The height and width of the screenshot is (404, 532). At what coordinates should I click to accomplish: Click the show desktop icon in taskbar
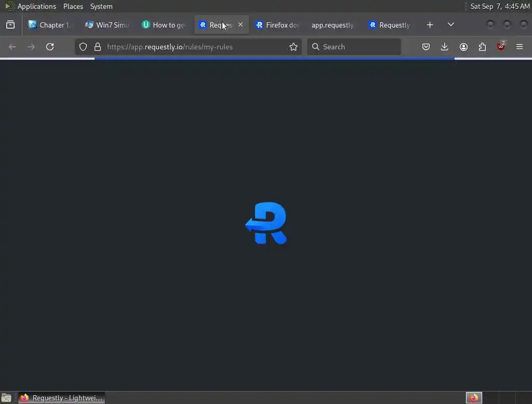pyautogui.click(x=6, y=398)
